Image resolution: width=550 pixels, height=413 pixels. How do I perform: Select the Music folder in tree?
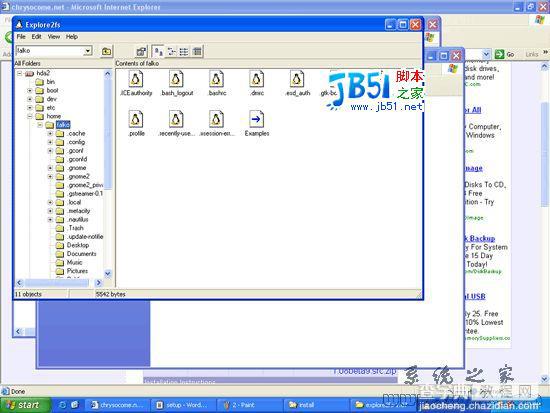(x=69, y=262)
